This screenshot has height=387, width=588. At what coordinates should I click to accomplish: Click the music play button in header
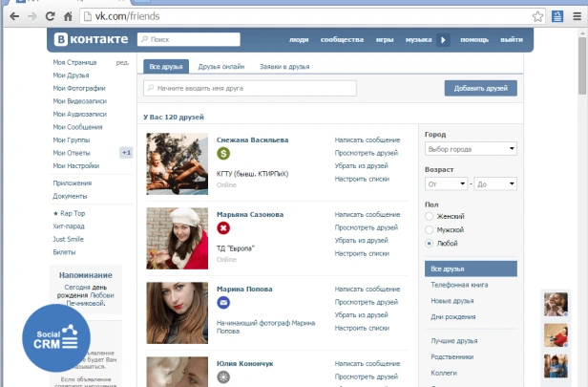click(443, 40)
